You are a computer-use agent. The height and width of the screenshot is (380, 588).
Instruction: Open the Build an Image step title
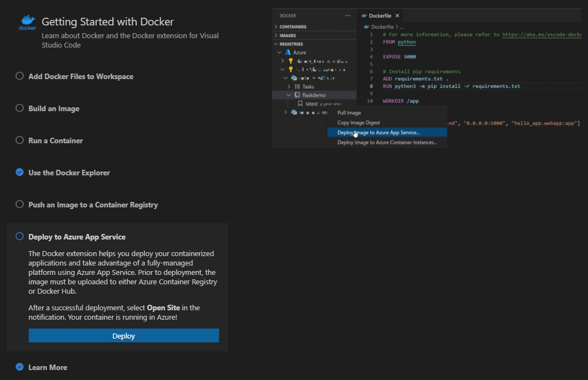[54, 109]
